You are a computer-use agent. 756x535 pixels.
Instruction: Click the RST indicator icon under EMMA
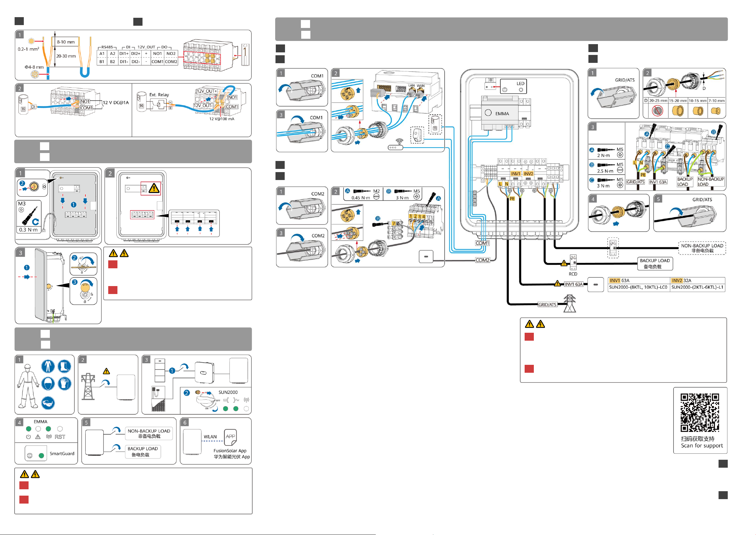(60, 437)
